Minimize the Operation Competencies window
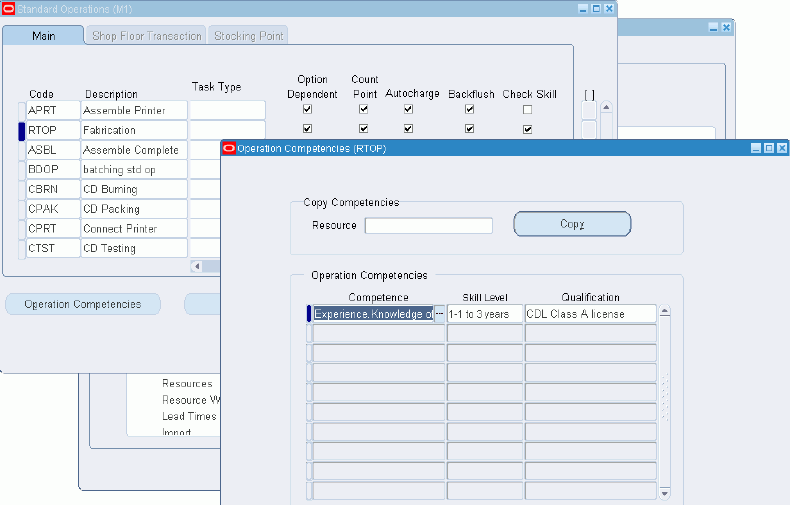790x505 pixels. pyautogui.click(x=756, y=148)
